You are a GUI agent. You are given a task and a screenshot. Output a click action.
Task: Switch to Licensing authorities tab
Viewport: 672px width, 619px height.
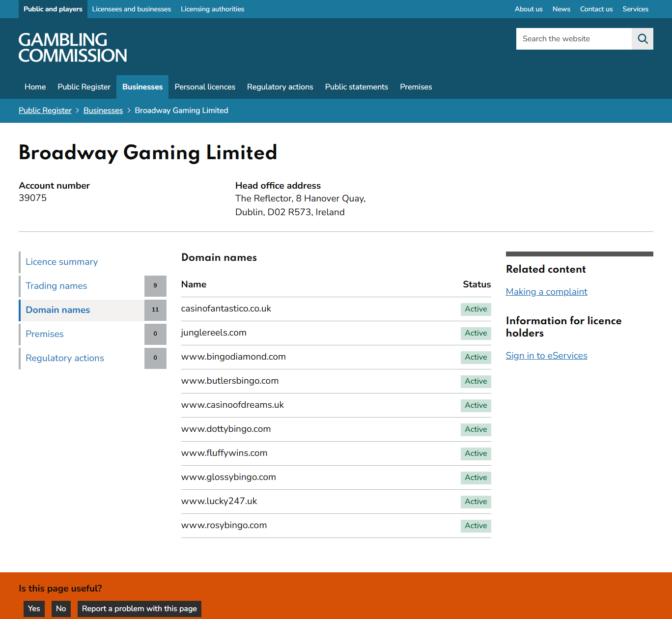(213, 9)
